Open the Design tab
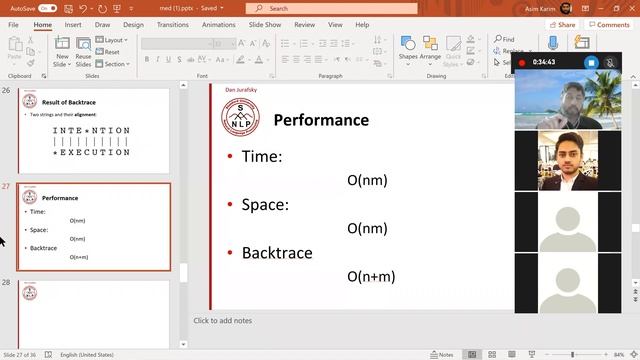The width and height of the screenshot is (640, 360). pyautogui.click(x=133, y=24)
